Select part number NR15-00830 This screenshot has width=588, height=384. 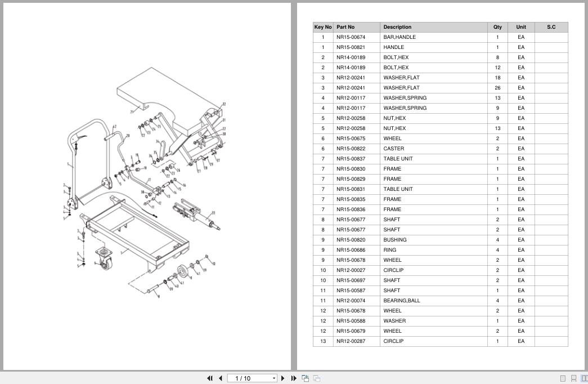tap(351, 169)
